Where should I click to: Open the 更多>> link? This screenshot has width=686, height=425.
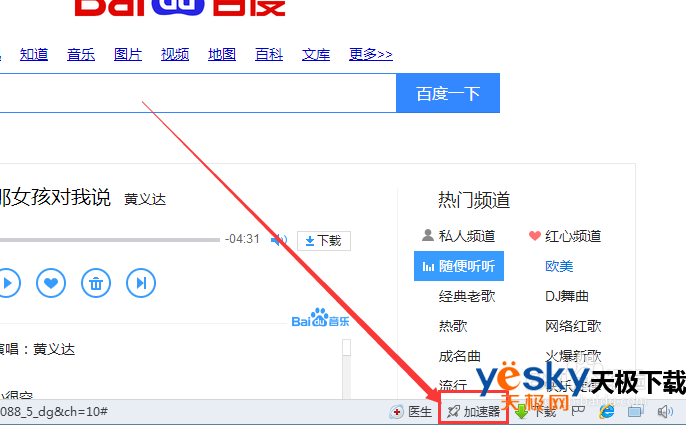tap(371, 54)
